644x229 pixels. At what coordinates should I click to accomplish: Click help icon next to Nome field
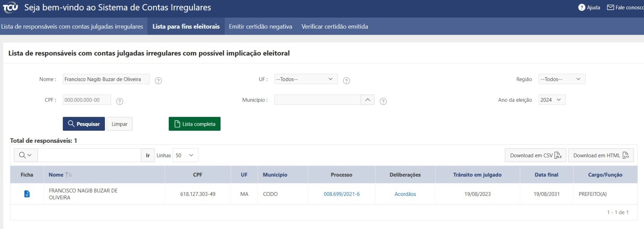(x=158, y=81)
